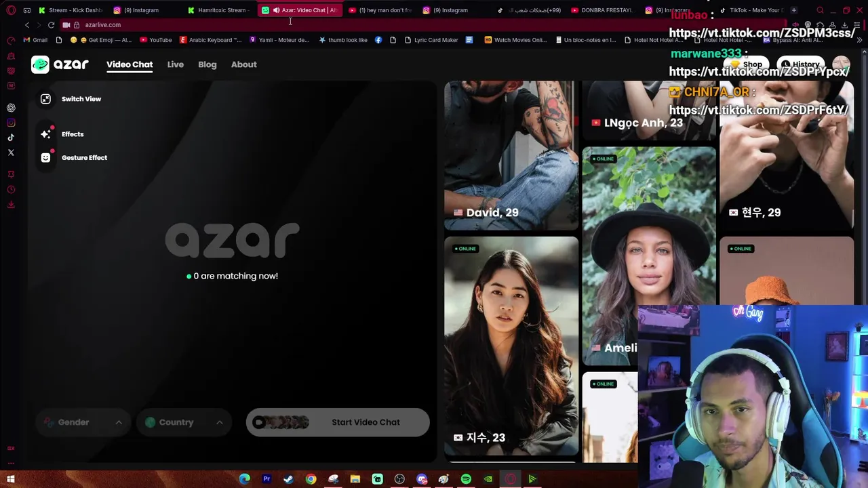This screenshot has height=488, width=868.
Task: Click the Windows Start button
Action: click(10, 479)
